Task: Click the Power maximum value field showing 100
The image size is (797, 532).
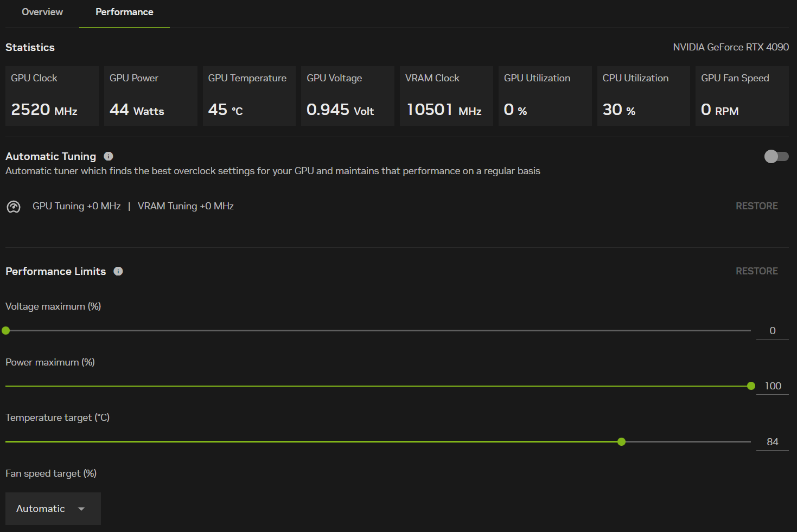Action: click(x=773, y=386)
